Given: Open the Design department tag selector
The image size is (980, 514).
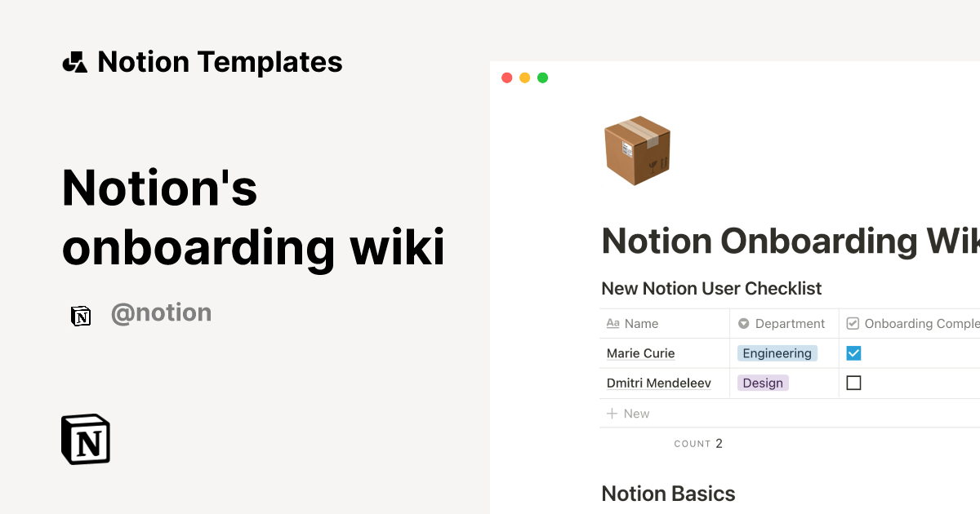Looking at the screenshot, I should [x=762, y=382].
